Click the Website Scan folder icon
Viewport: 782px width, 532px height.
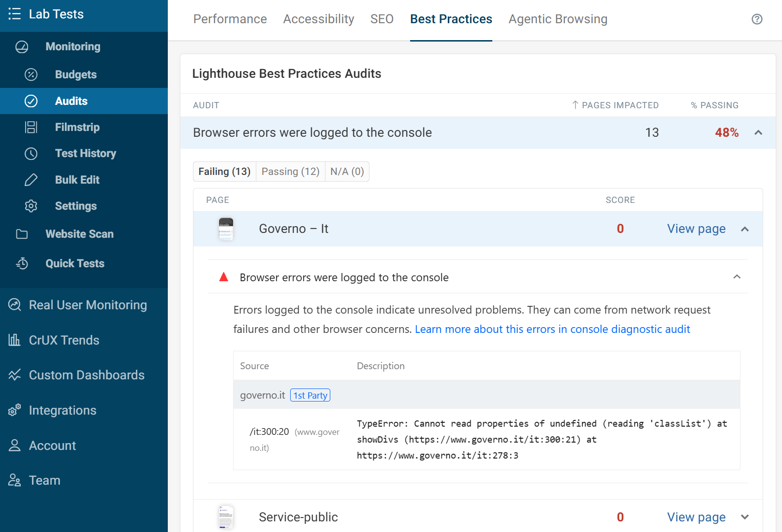click(x=22, y=234)
